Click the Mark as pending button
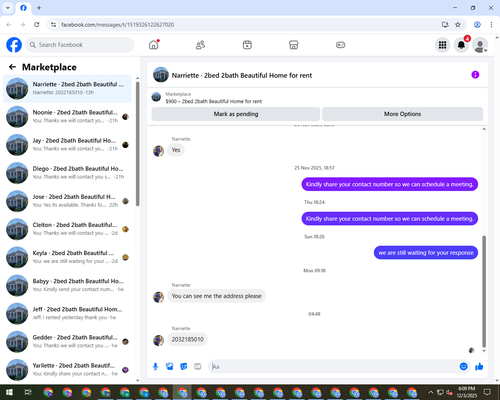 tap(236, 114)
